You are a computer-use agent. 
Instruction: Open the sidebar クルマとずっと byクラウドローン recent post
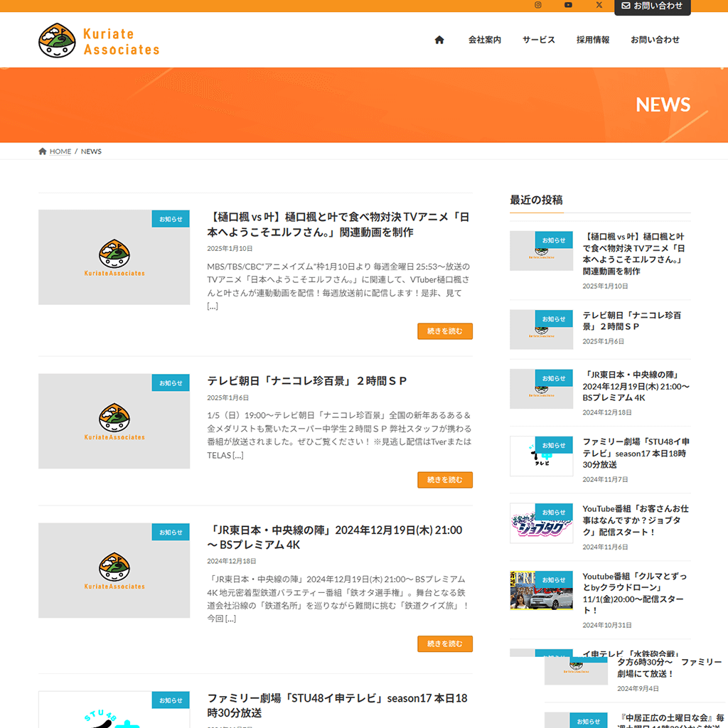coord(635,594)
